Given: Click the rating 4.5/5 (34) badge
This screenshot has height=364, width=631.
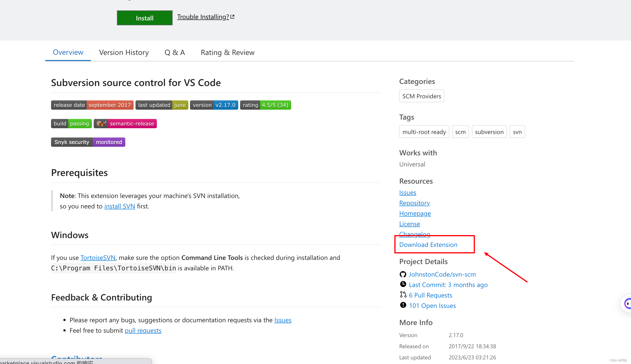Looking at the screenshot, I should (265, 105).
